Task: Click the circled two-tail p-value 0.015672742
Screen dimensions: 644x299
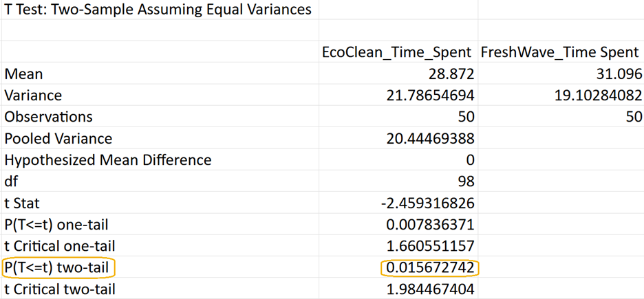Action: tap(430, 267)
